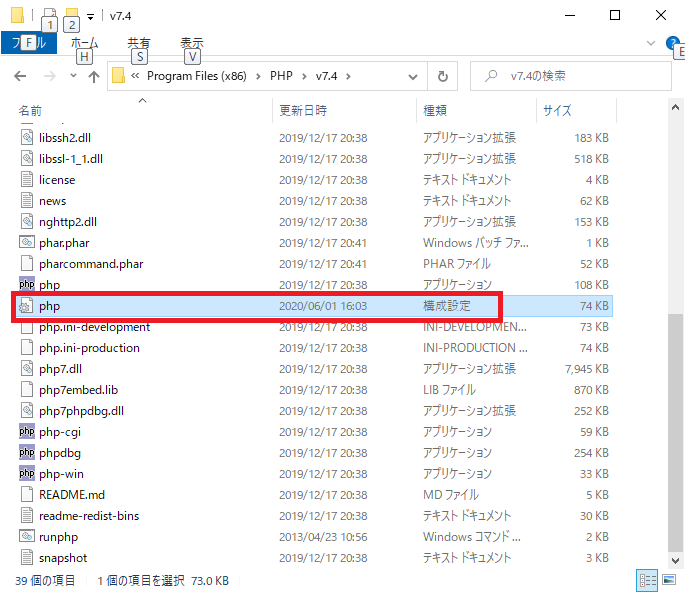The image size is (685, 593).
Task: Select php.ini-production file icon
Action: [x=27, y=347]
